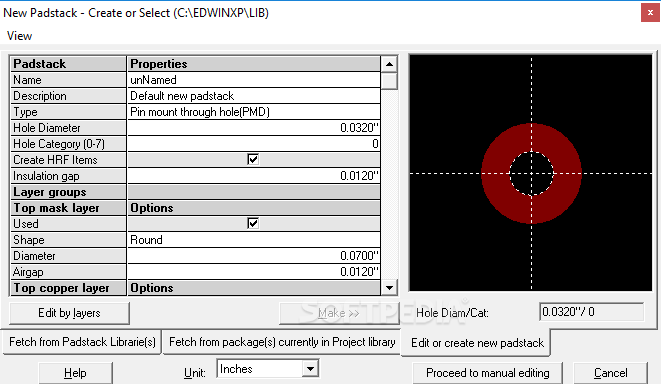Click the Diameter value 0.0700"
Viewport: 661px width, 384px height.
(x=254, y=256)
